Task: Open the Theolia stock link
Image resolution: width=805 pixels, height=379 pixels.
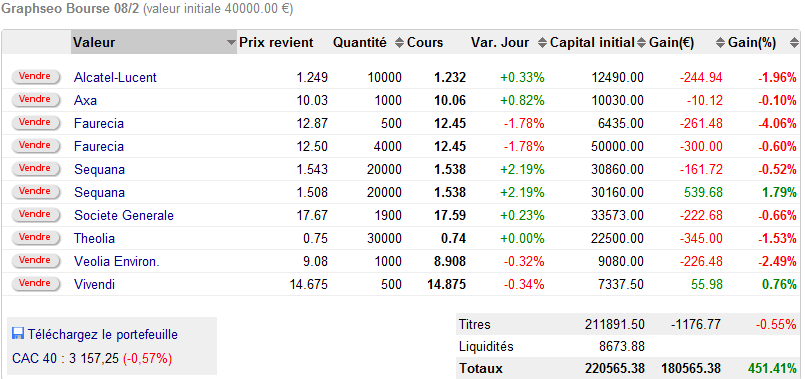Action: click(94, 238)
